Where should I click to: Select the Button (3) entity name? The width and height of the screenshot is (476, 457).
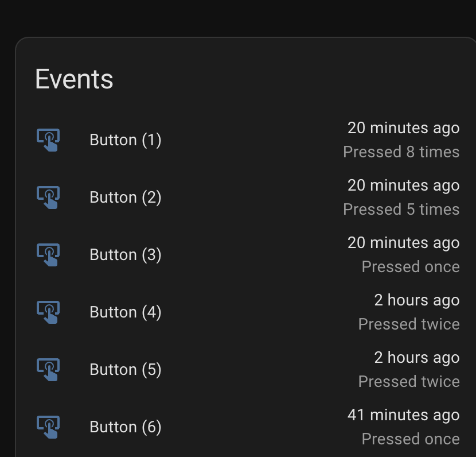coord(126,255)
